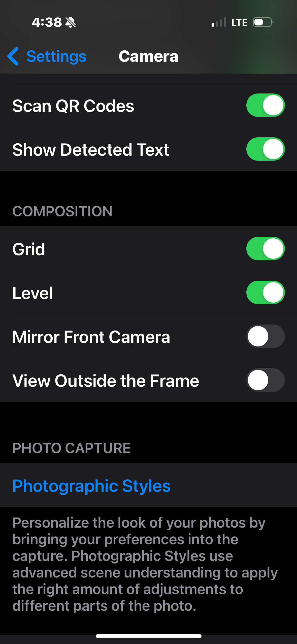Screen dimensions: 297x644
Task: Turn on View Outside the Frame
Action: [x=265, y=380]
